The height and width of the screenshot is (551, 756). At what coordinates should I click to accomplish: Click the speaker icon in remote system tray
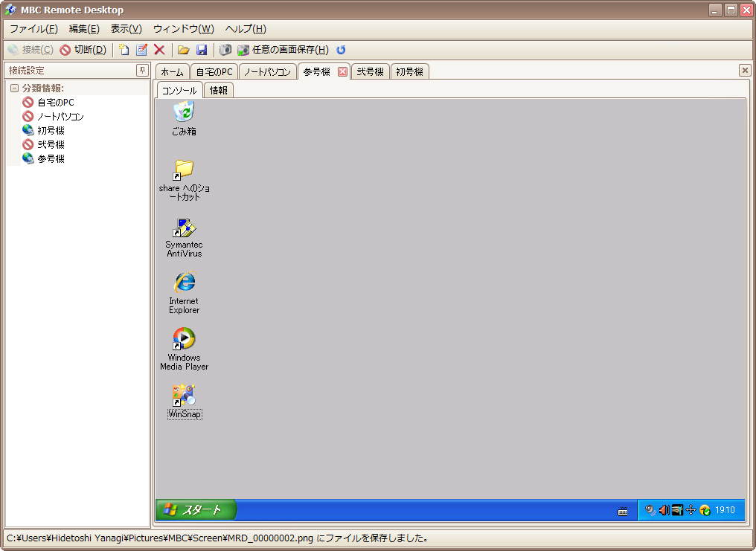(x=664, y=509)
